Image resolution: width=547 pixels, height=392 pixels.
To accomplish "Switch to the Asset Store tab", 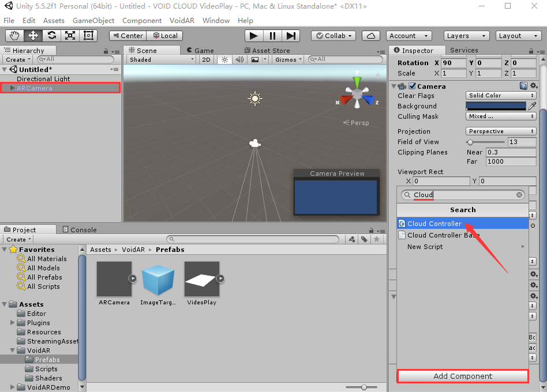I will [x=267, y=51].
